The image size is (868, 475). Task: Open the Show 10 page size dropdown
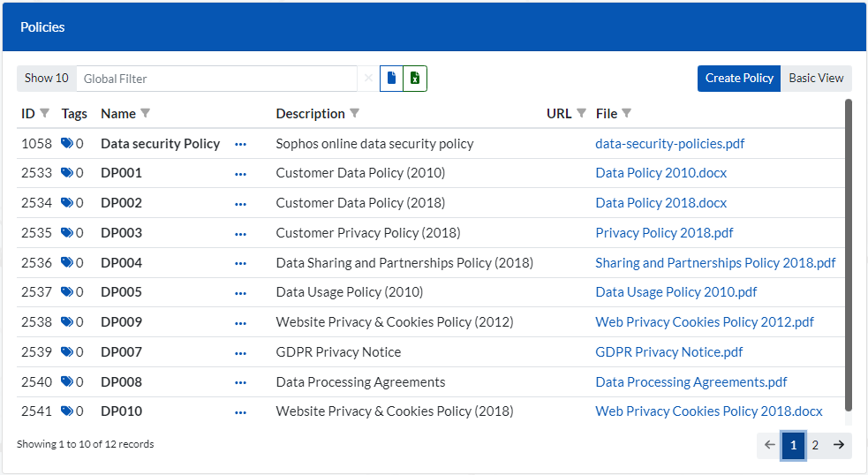pyautogui.click(x=46, y=79)
